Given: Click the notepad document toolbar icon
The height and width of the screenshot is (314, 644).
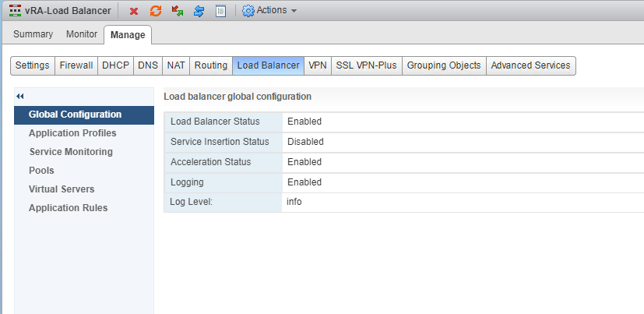Looking at the screenshot, I should pos(220,11).
